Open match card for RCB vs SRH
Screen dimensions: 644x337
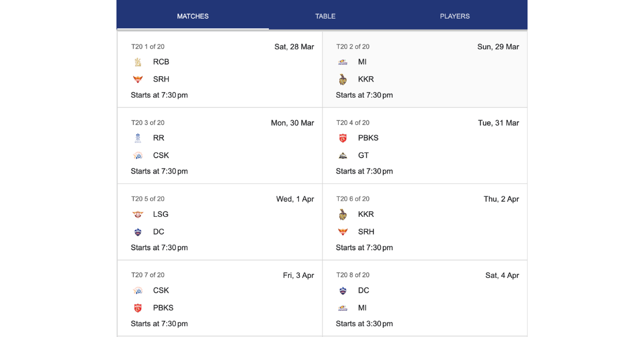[219, 70]
